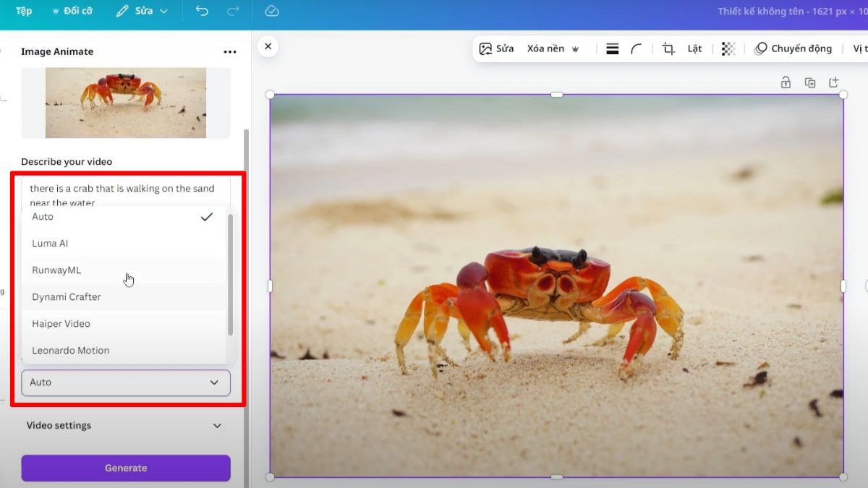868x488 pixels.
Task: Click the corner rounding icon in the toolbar
Action: pos(636,48)
